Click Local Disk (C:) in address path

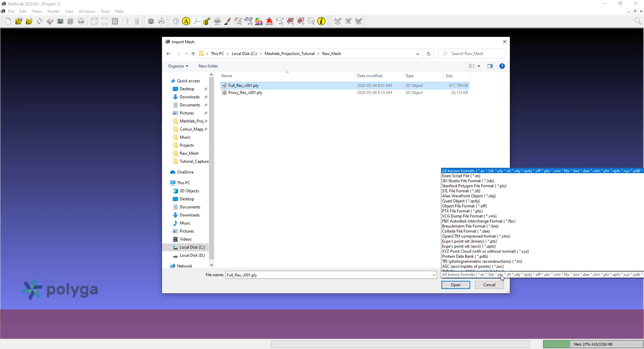tap(244, 54)
